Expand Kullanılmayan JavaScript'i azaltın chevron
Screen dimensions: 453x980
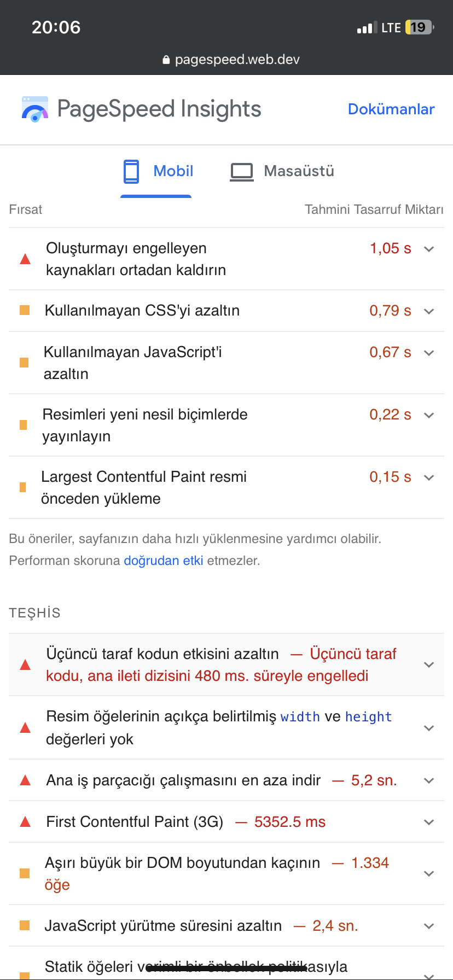[429, 353]
